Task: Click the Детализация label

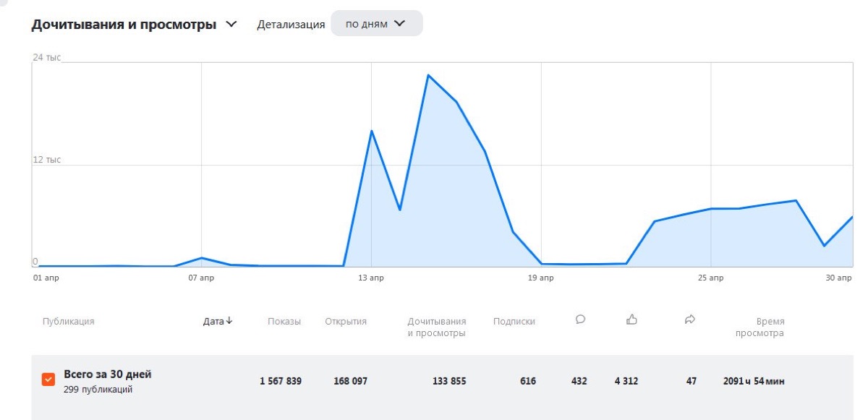Action: (x=291, y=24)
